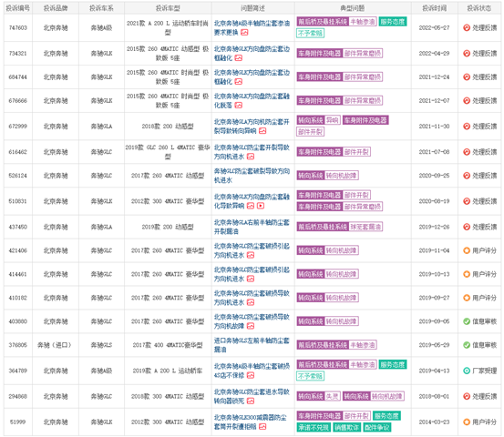Click teal 厂家受理 status icon for 364789

click(x=467, y=371)
